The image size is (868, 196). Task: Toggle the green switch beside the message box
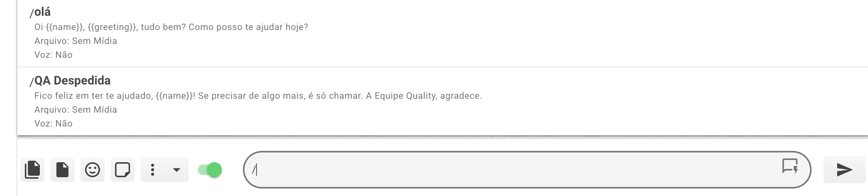tap(210, 170)
